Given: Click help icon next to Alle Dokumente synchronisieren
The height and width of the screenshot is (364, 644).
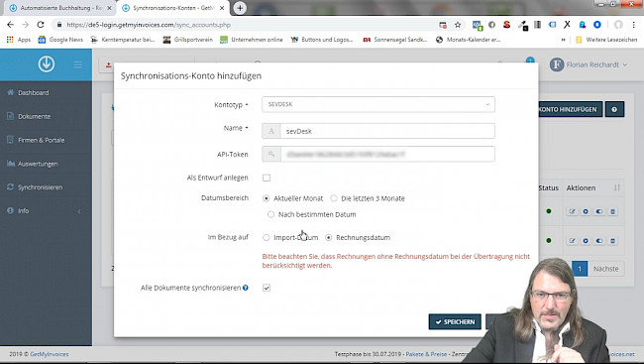Looking at the screenshot, I should [x=245, y=288].
